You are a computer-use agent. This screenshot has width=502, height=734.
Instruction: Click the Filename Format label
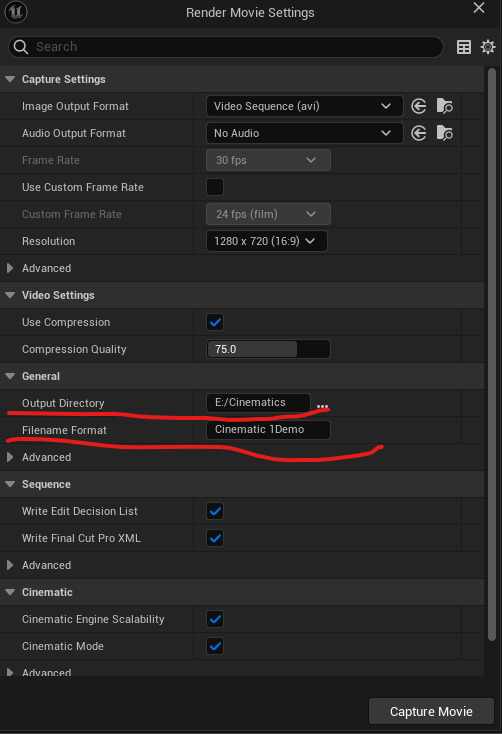[x=64, y=430]
